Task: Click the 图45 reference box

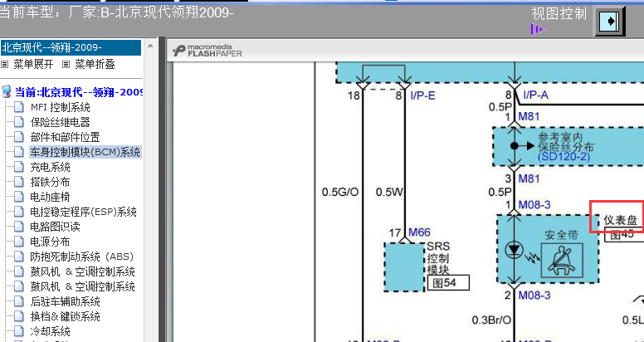Action: pyautogui.click(x=624, y=235)
